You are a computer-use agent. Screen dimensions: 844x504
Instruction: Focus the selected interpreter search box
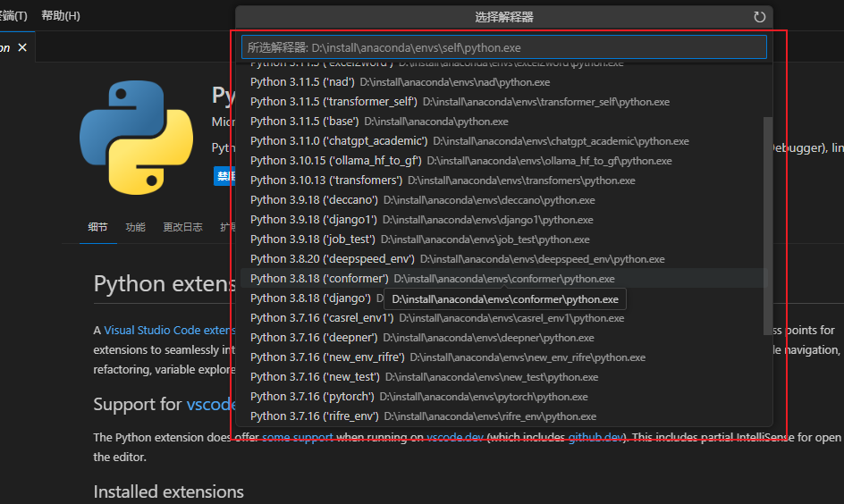pos(504,47)
